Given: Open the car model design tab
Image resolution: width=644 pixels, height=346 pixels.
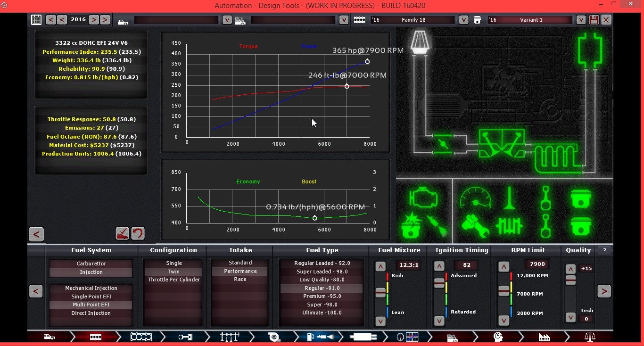Looking at the screenshot, I should tap(50, 337).
